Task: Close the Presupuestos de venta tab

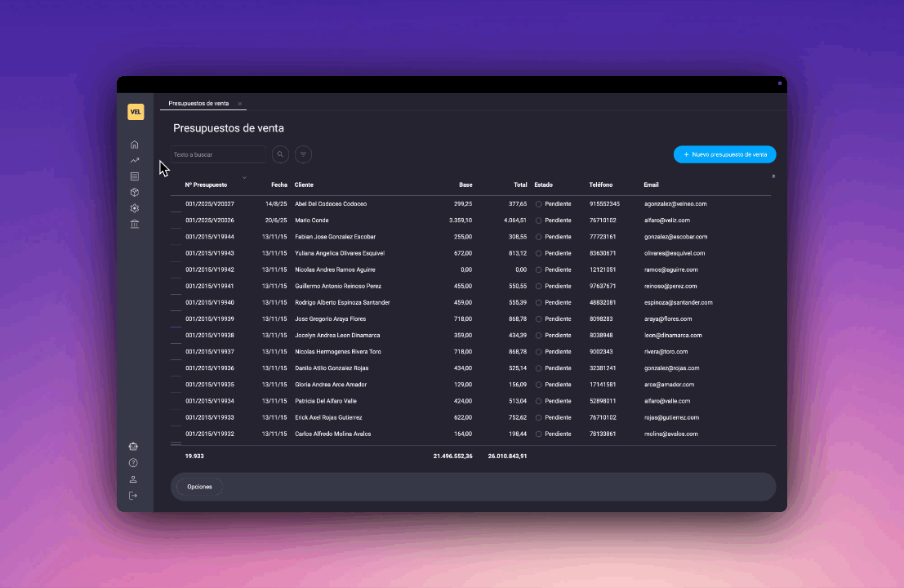Action: coord(240,104)
